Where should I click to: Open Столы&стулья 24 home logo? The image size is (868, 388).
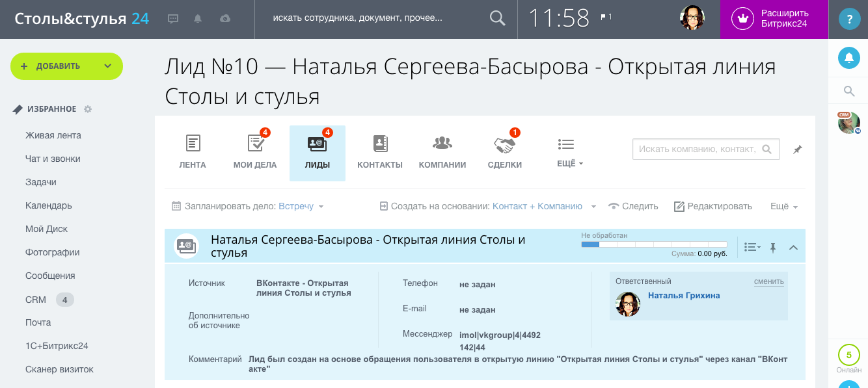[x=82, y=19]
